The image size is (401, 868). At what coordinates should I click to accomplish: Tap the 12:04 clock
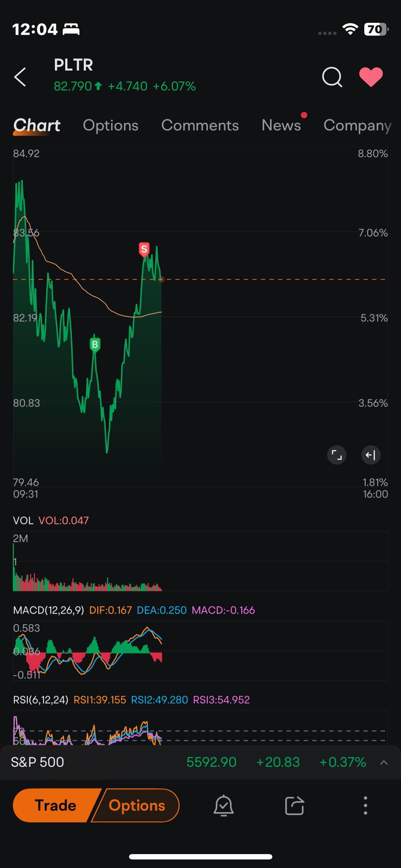pos(35,29)
